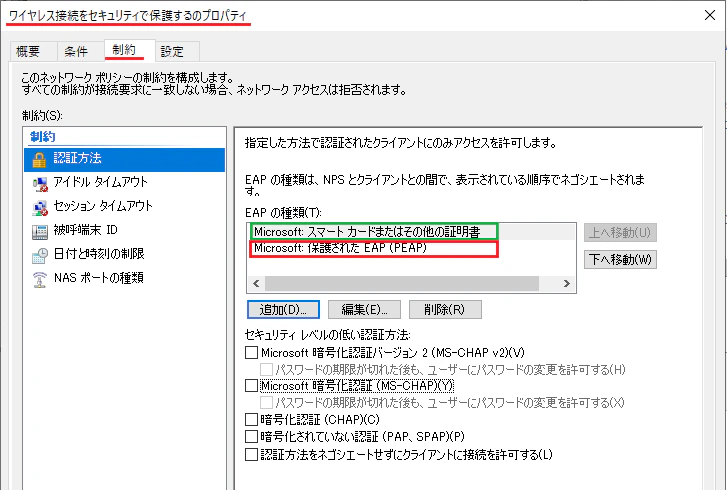Enable 暗号化されていない認証 (PAP, SPAP) checkbox
The height and width of the screenshot is (490, 727).
(251, 437)
